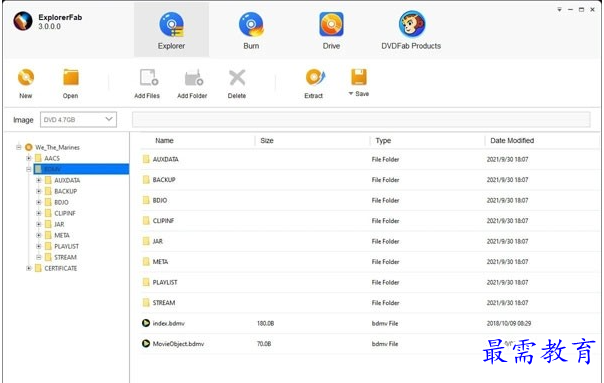Image resolution: width=604 pixels, height=383 pixels.
Task: Click the Delete X icon
Action: (x=237, y=77)
